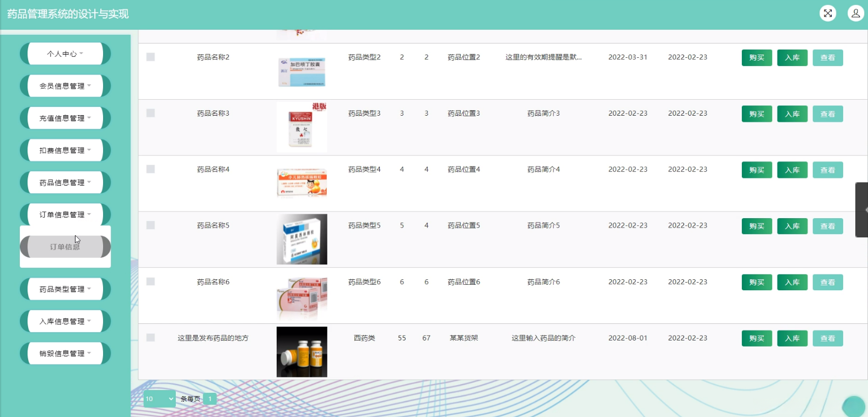Click 购买 for 药品名称3
The height and width of the screenshot is (417, 868).
click(x=757, y=114)
